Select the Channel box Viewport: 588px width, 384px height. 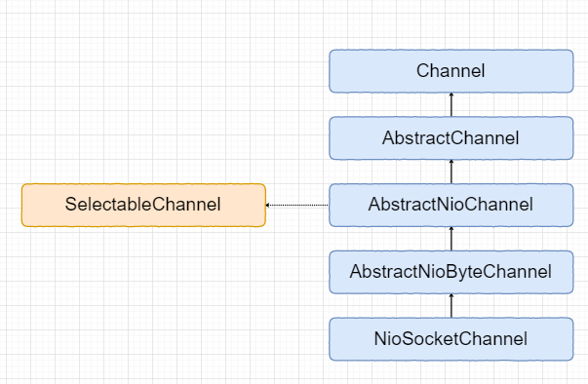point(451,71)
